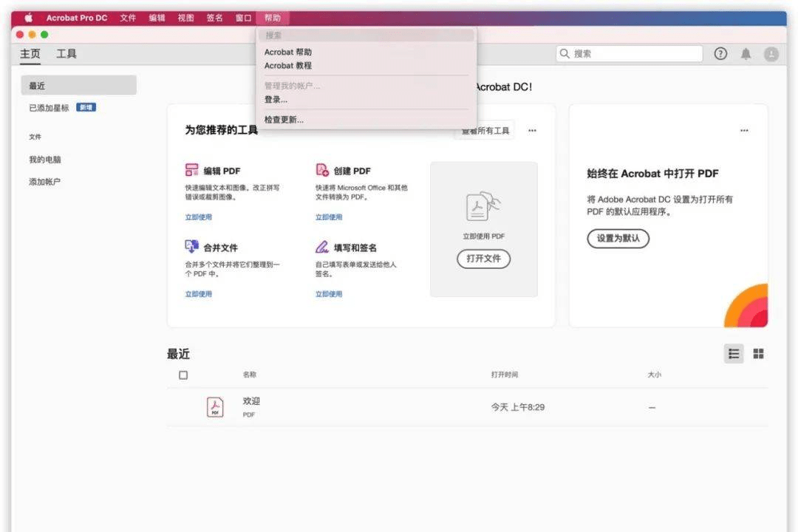This screenshot has width=798, height=532.
Task: Open the 签名 menu in menu bar
Action: [214, 18]
